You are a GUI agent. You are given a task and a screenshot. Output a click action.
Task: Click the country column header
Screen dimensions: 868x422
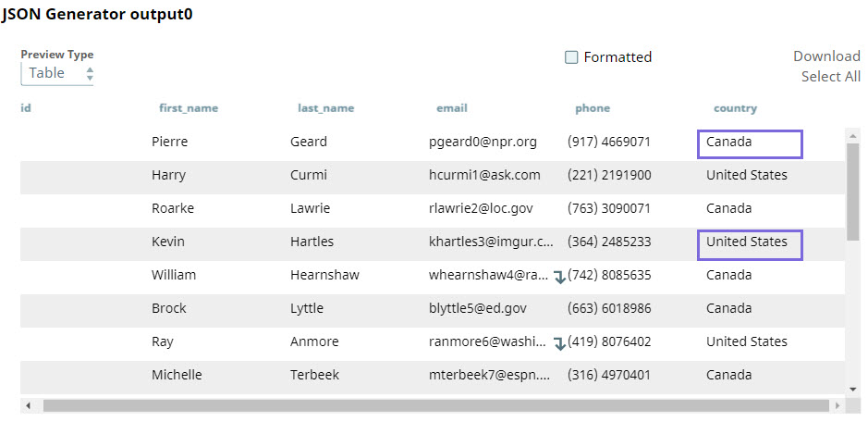pyautogui.click(x=735, y=108)
